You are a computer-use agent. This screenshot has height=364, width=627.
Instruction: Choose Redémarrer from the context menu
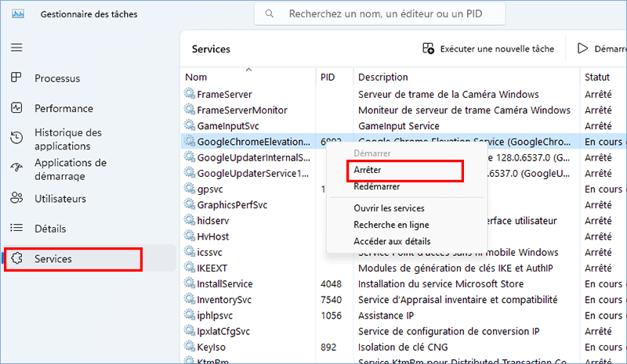tap(376, 187)
